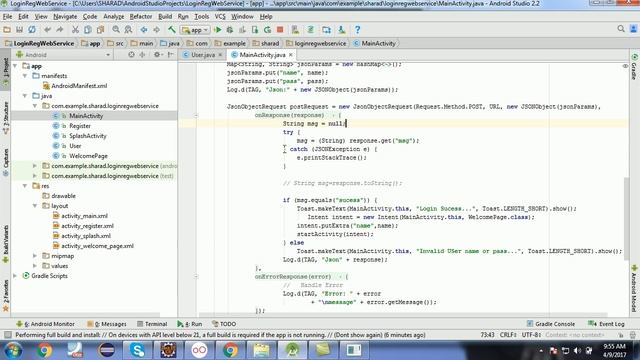Open the Terminal tool window
640x360 pixels.
(152, 324)
